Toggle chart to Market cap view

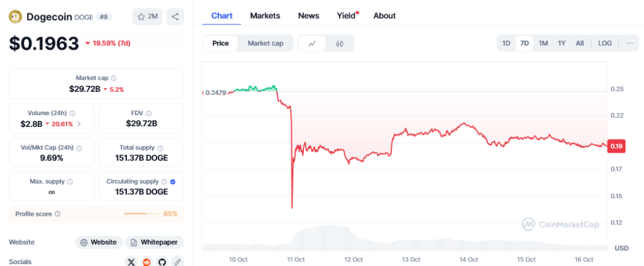pos(265,43)
